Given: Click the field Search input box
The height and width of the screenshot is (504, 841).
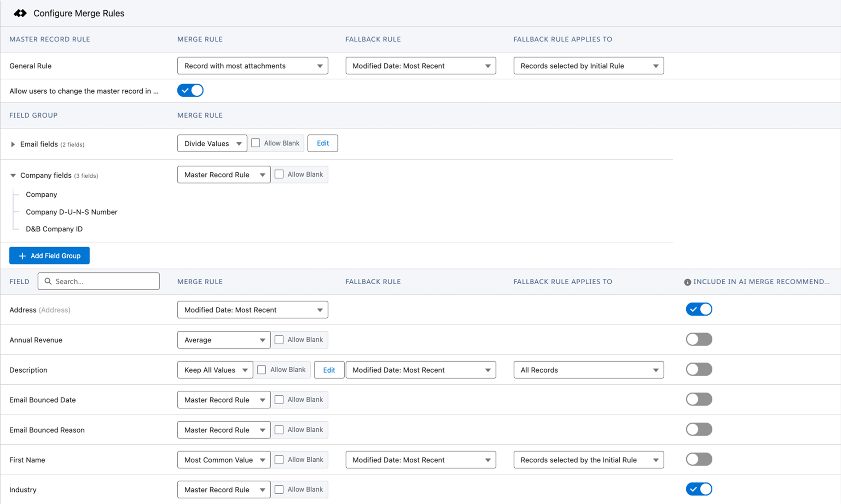Looking at the screenshot, I should (x=98, y=281).
